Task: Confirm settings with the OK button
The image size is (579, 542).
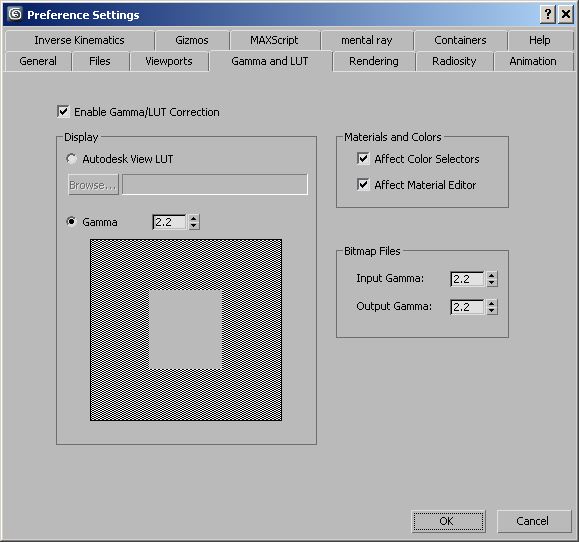Action: (448, 521)
